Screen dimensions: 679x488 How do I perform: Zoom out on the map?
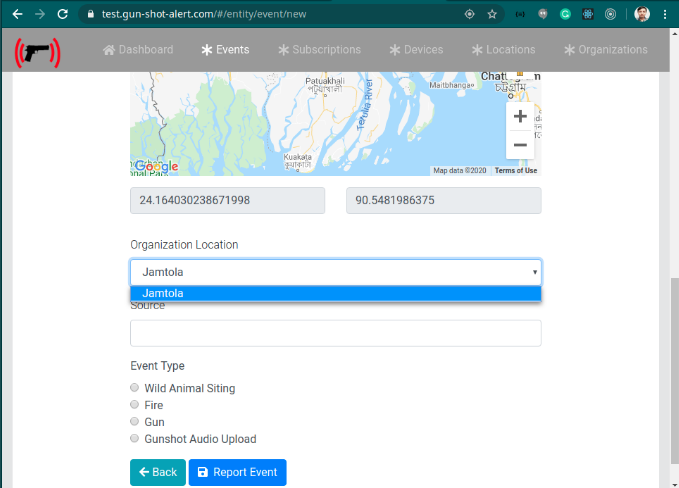[x=520, y=145]
